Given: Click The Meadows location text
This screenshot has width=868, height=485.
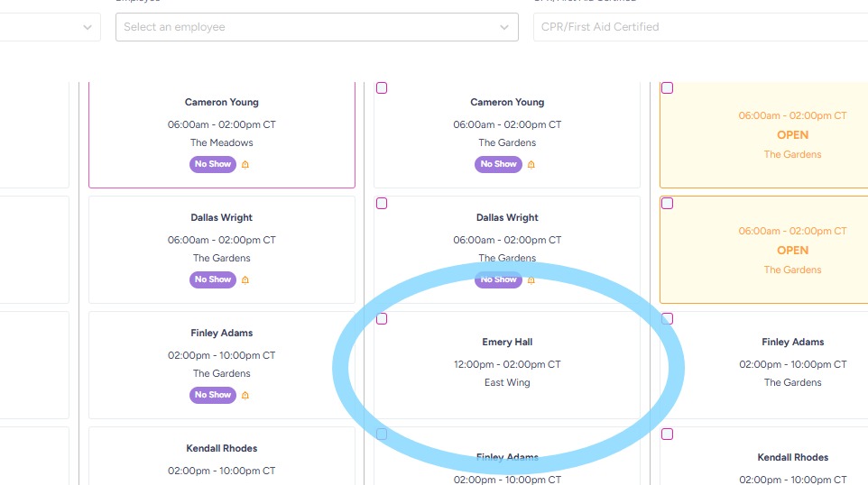Looking at the screenshot, I should pyautogui.click(x=222, y=142).
